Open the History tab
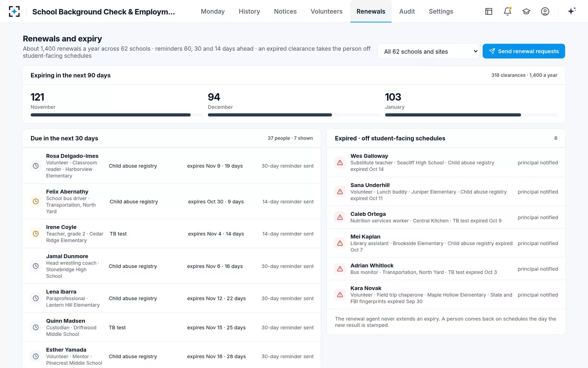The height and width of the screenshot is (368, 588). pyautogui.click(x=249, y=11)
